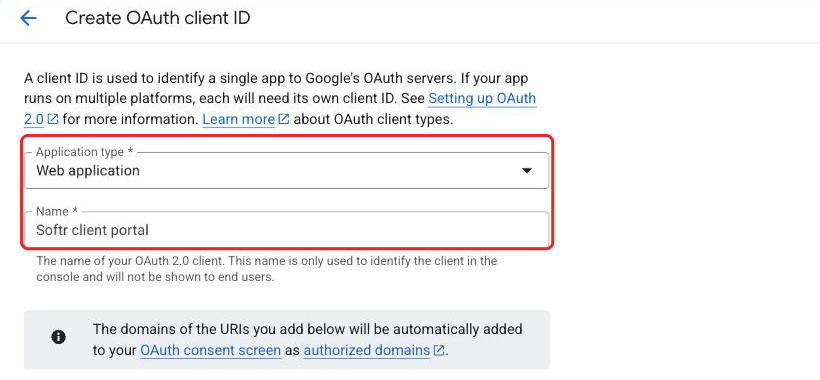This screenshot has height=380, width=820.
Task: Go back using the arrow icon
Action: coord(28,18)
